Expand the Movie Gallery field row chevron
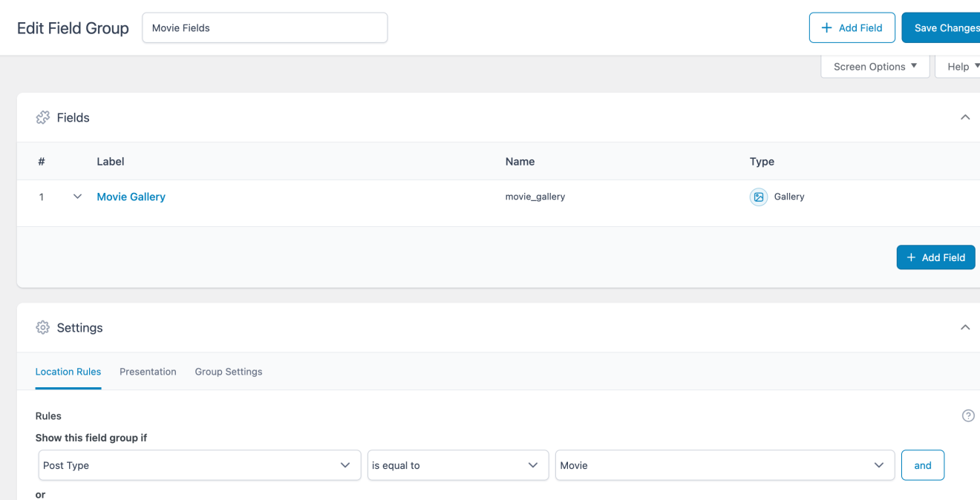This screenshot has width=980, height=500. click(77, 197)
